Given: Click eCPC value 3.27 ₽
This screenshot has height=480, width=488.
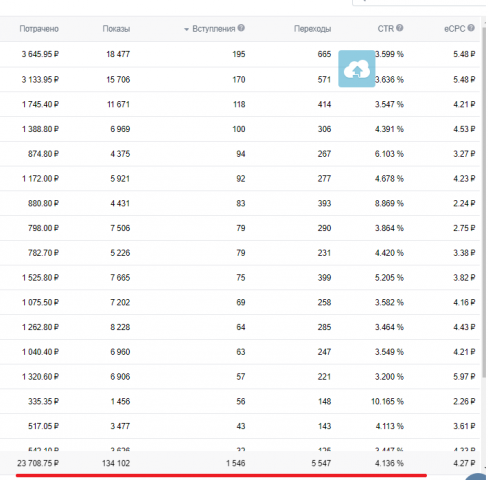Looking at the screenshot, I should [x=464, y=154].
